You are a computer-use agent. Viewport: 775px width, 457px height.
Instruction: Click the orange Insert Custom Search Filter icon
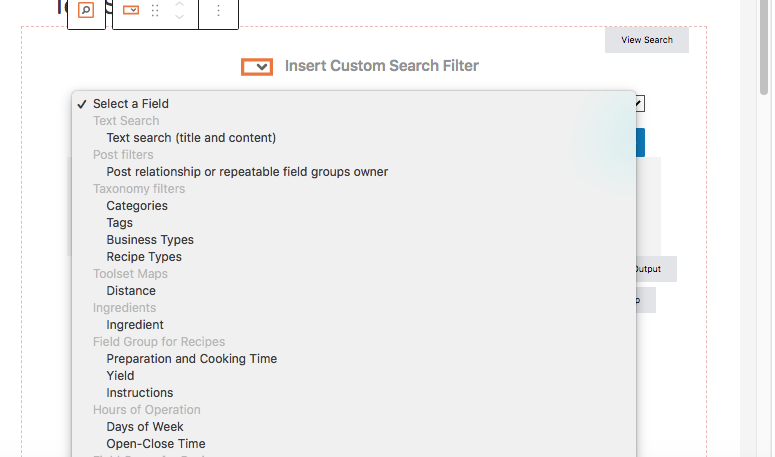257,67
